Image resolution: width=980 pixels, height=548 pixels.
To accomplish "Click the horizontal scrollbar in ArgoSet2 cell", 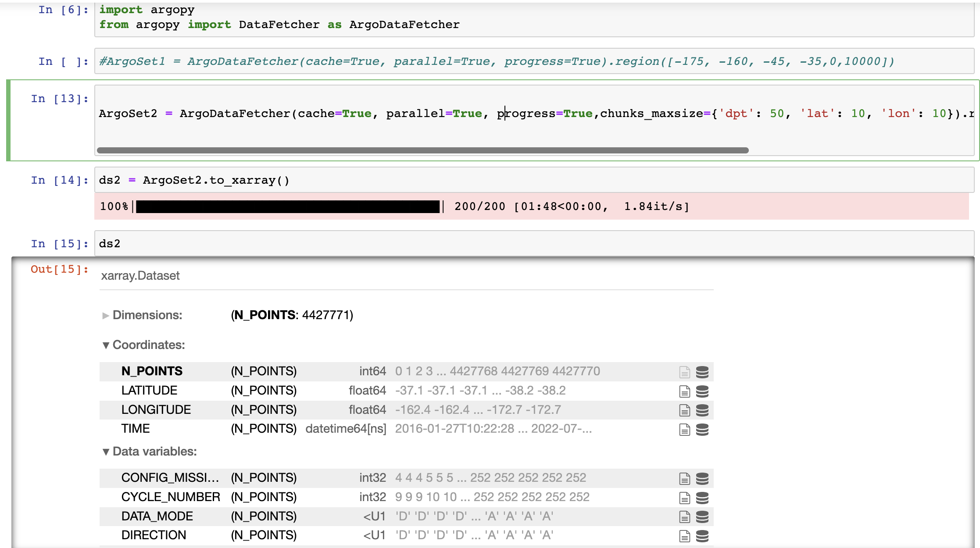I will tap(422, 150).
